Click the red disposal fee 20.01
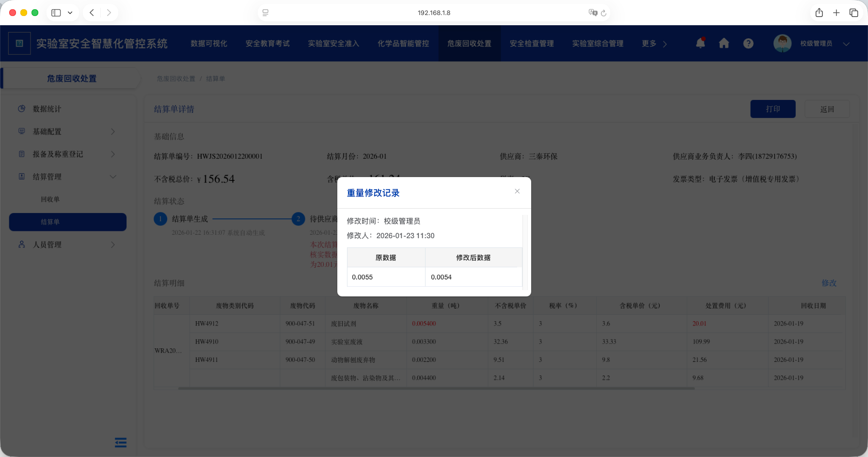This screenshot has height=457, width=868. pos(699,324)
